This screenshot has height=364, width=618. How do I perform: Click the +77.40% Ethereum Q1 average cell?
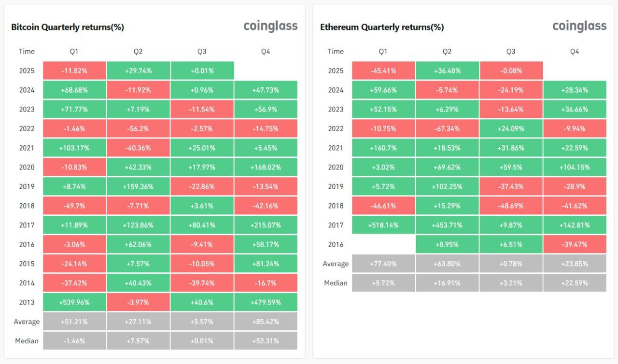tap(383, 264)
